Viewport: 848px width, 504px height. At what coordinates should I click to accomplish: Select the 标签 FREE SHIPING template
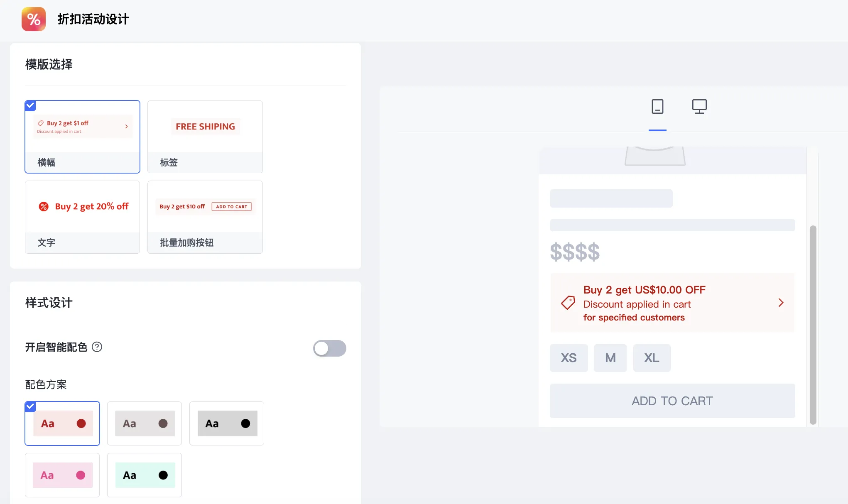click(x=205, y=137)
